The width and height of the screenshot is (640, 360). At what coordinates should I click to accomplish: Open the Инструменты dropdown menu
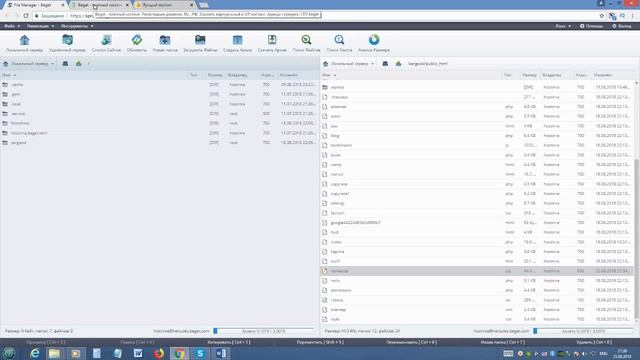coord(77,26)
